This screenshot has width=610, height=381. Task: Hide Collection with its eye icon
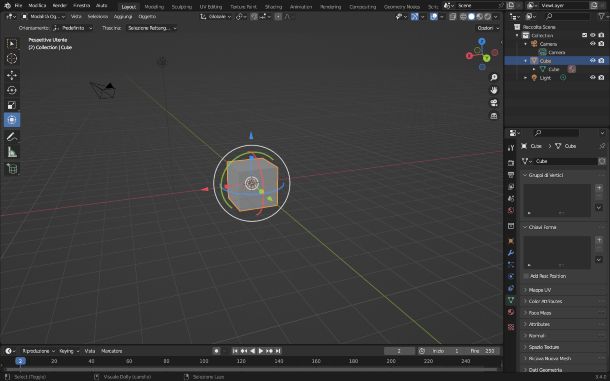(x=593, y=35)
